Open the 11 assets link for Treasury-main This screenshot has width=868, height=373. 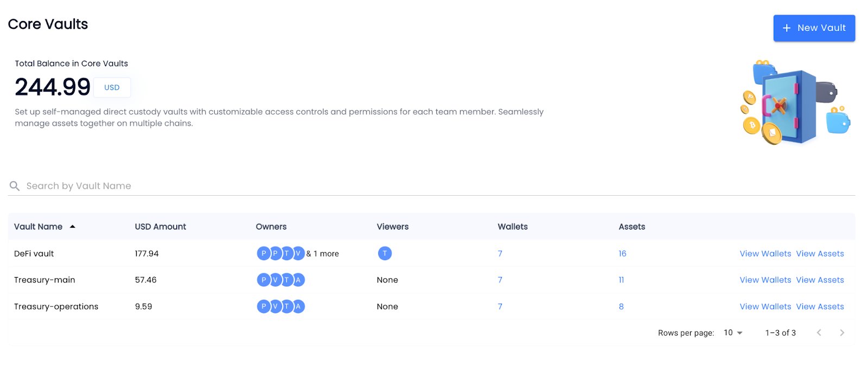(621, 280)
